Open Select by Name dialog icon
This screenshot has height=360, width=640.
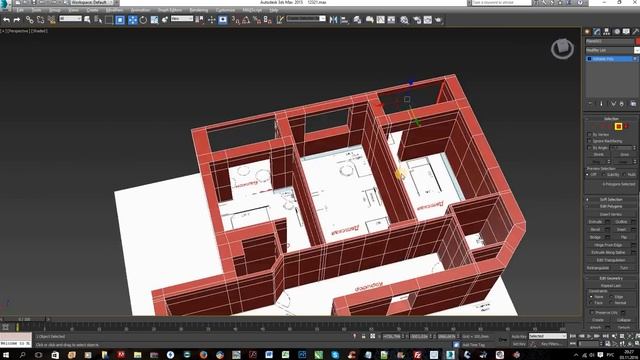click(x=98, y=20)
